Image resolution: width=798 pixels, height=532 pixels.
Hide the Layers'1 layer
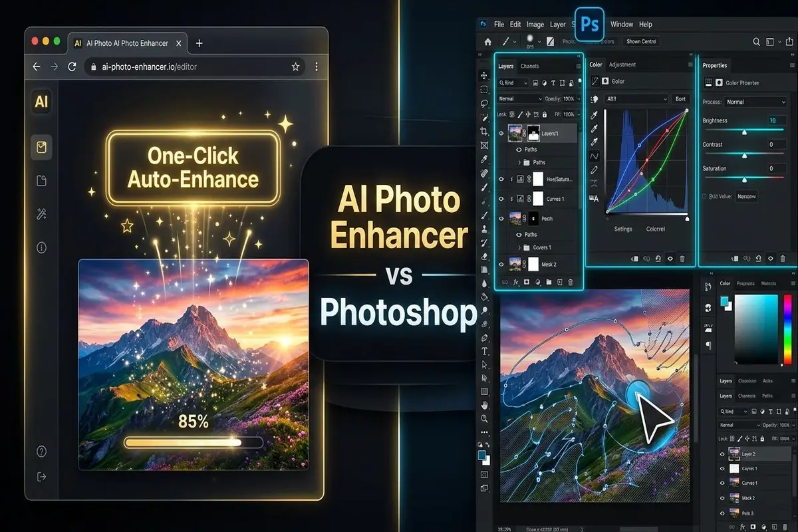[x=501, y=132]
